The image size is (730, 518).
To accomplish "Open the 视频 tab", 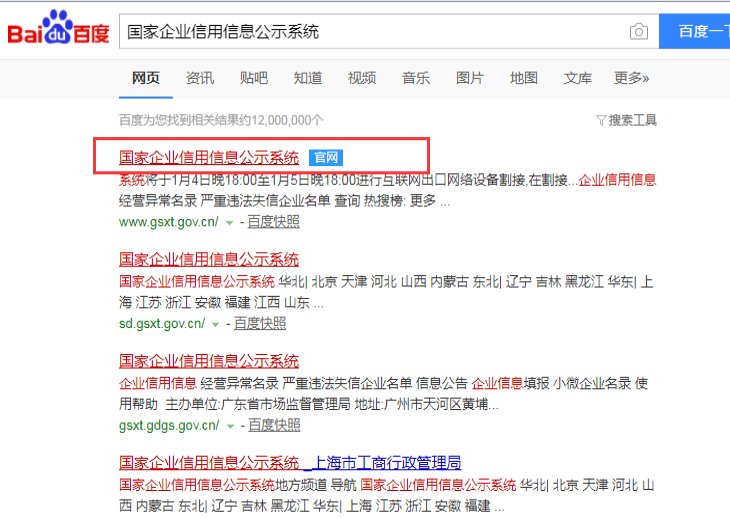I will pyautogui.click(x=362, y=78).
